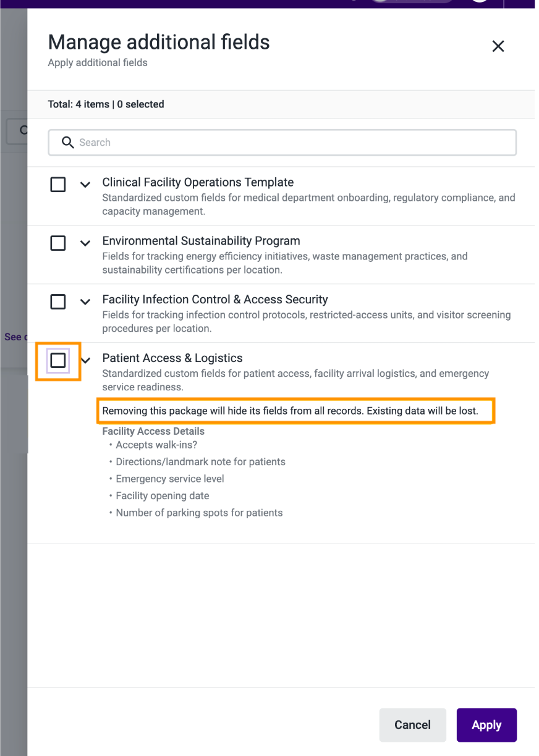Click the Patient Access & Logistics heading

[x=172, y=358]
